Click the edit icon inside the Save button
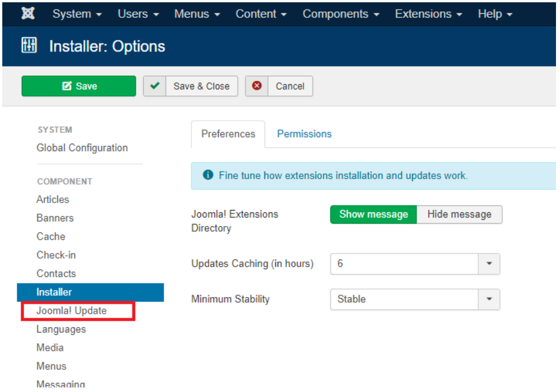 coord(67,86)
